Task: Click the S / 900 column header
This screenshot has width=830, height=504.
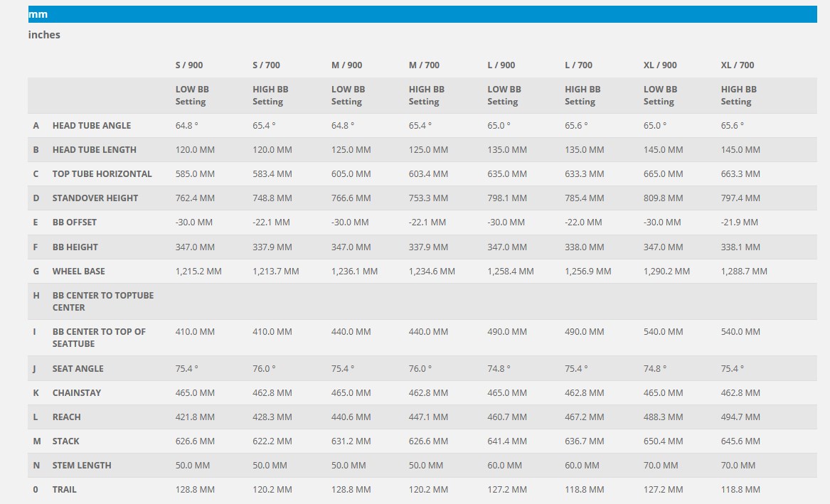Action: click(x=189, y=65)
